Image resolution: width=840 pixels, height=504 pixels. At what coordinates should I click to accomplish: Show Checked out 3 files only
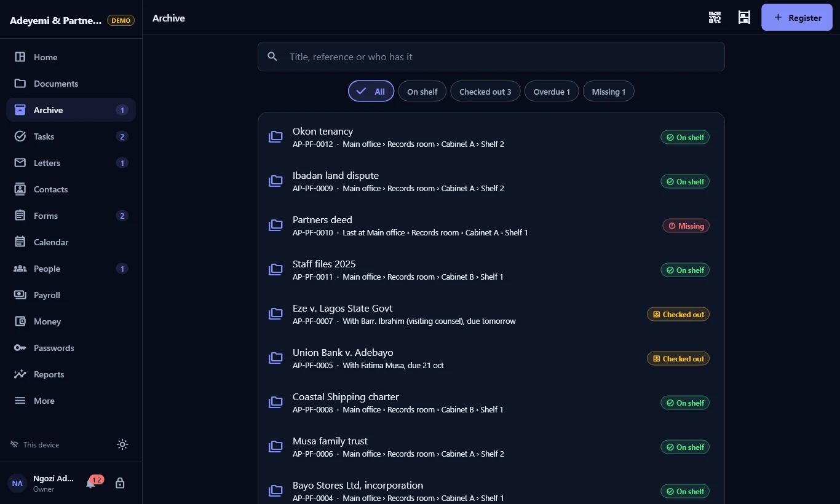click(485, 92)
